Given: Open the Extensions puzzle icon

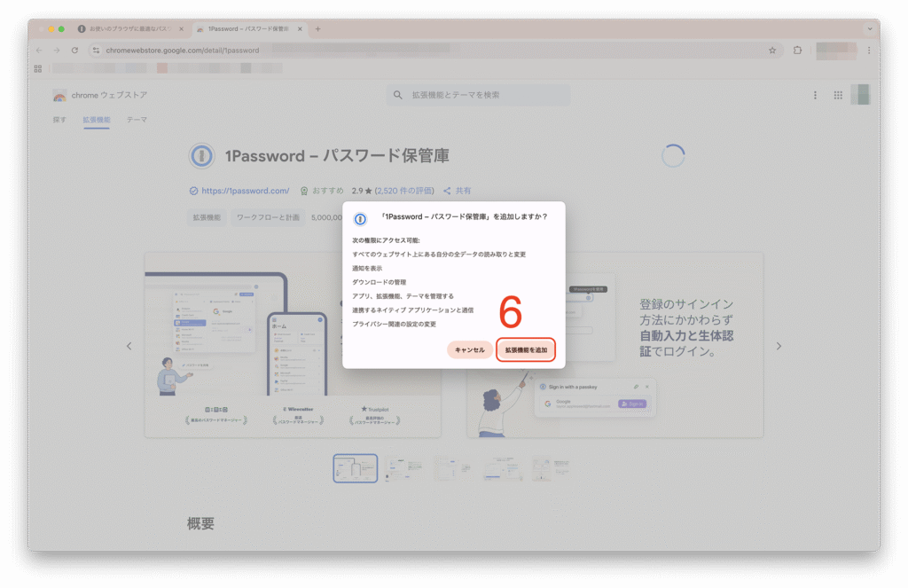Looking at the screenshot, I should point(797,51).
